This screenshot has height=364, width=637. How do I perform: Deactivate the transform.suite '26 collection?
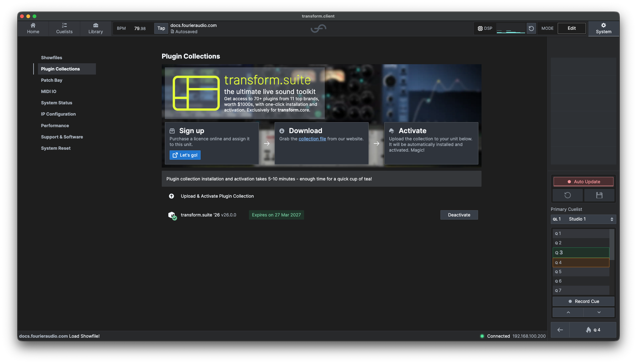click(459, 215)
